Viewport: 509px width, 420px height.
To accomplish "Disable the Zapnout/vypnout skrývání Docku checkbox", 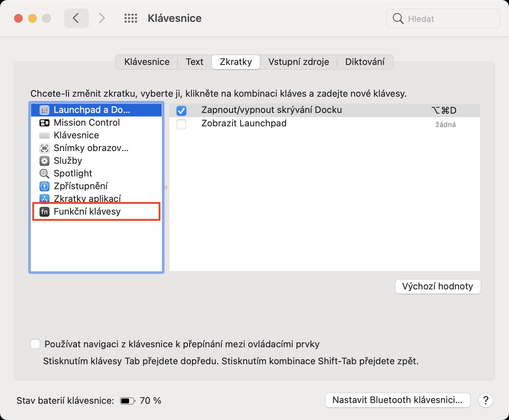I will [181, 111].
